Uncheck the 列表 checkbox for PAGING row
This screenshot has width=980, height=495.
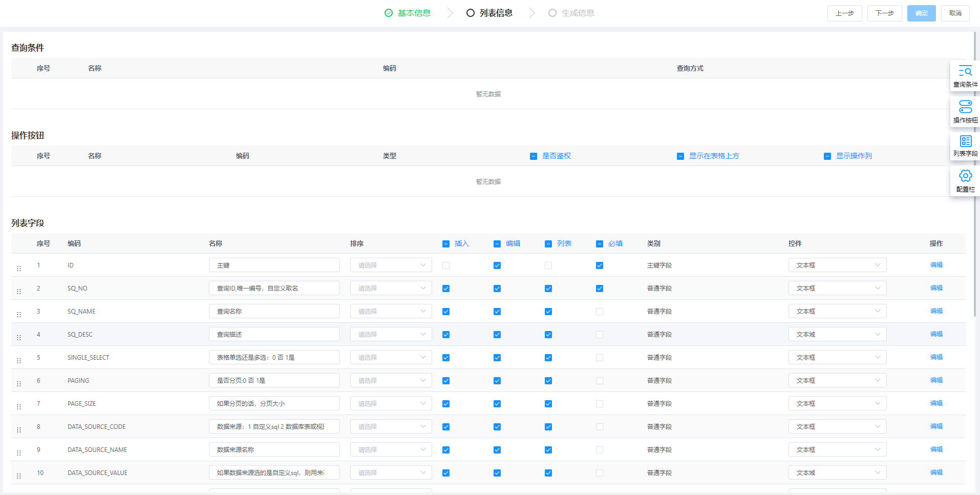(548, 381)
